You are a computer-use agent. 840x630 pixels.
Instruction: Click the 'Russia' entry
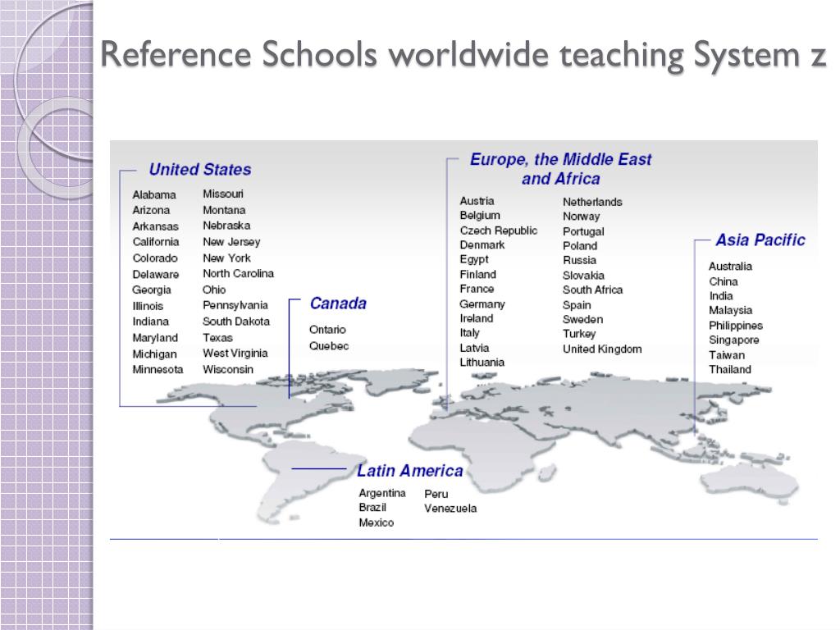coord(579,260)
